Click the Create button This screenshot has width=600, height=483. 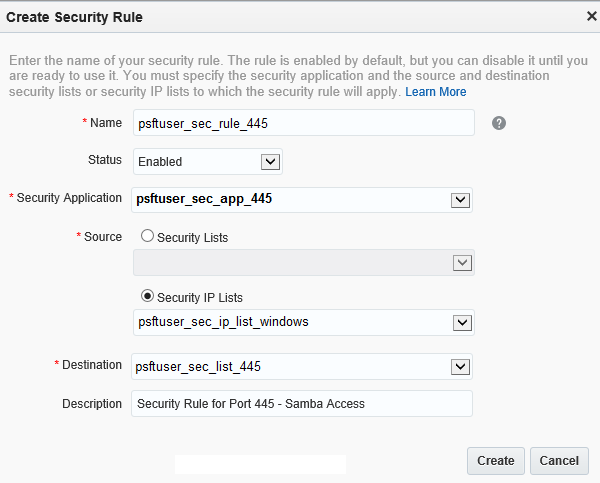pyautogui.click(x=496, y=461)
